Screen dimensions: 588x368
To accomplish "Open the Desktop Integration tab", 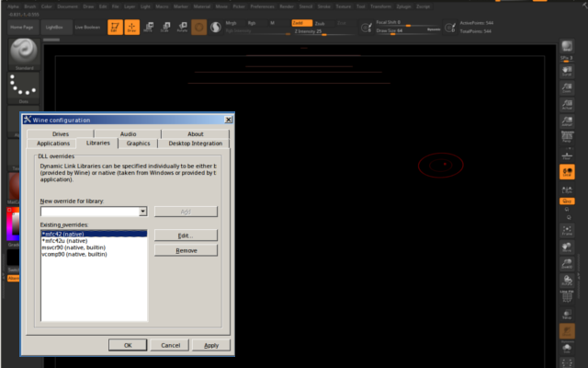I will click(195, 144).
